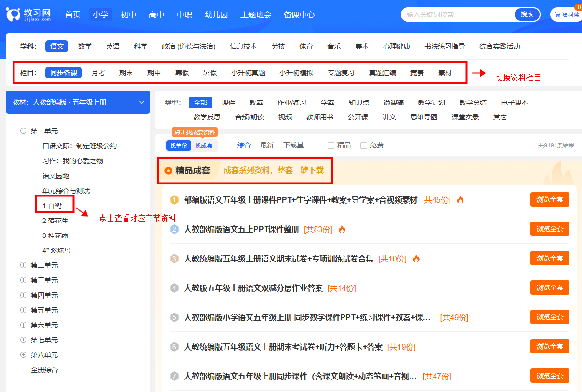Click 浏览全套 for 双减分层作业答案 set
Viewport: 582px width, 392px height.
(550, 288)
